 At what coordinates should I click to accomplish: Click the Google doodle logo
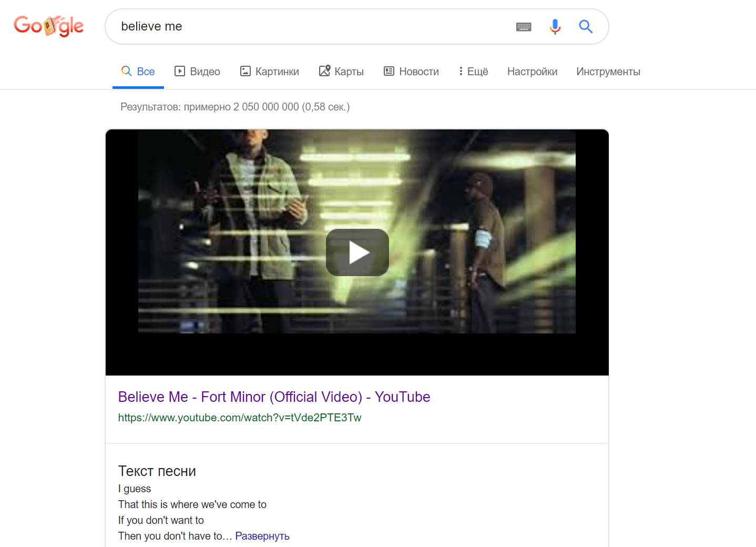[48, 26]
